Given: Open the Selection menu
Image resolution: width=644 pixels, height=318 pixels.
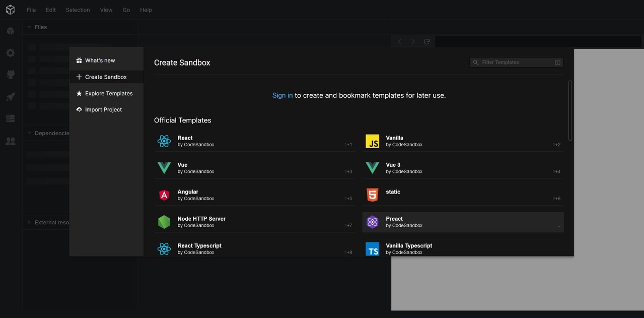Looking at the screenshot, I should (78, 10).
